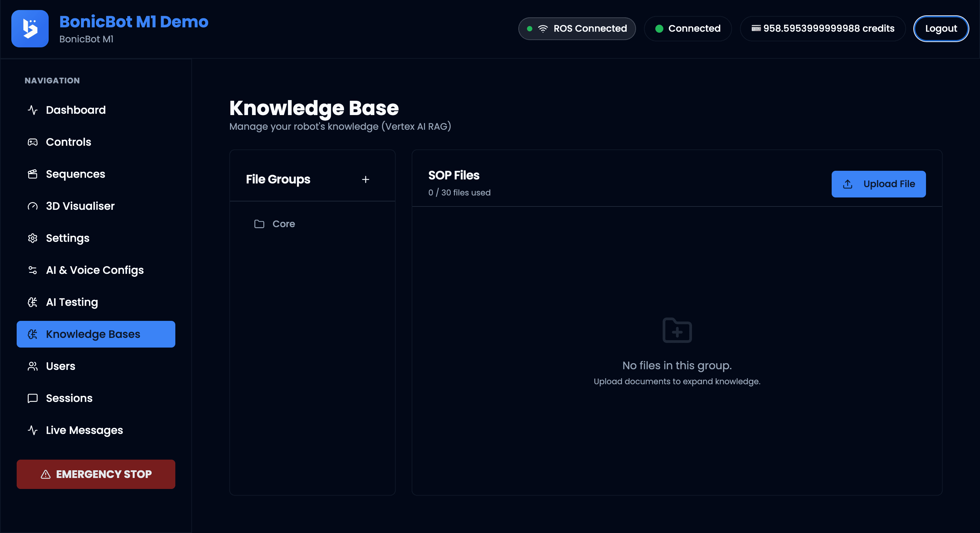Click the Logout button

click(x=941, y=29)
